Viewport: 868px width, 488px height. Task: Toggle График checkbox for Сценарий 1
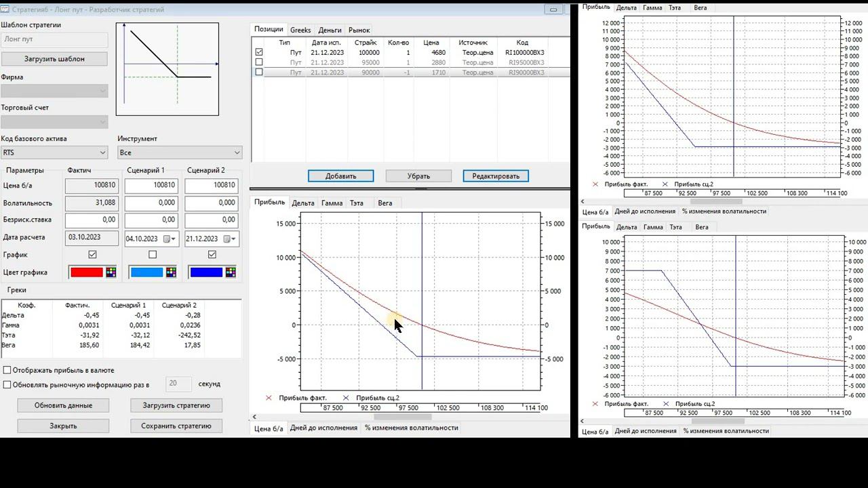153,255
